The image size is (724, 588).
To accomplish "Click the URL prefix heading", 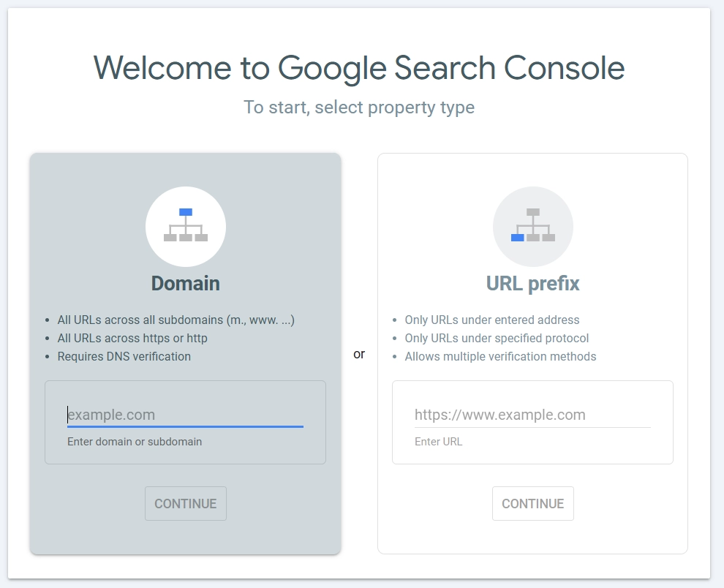I will coord(532,284).
